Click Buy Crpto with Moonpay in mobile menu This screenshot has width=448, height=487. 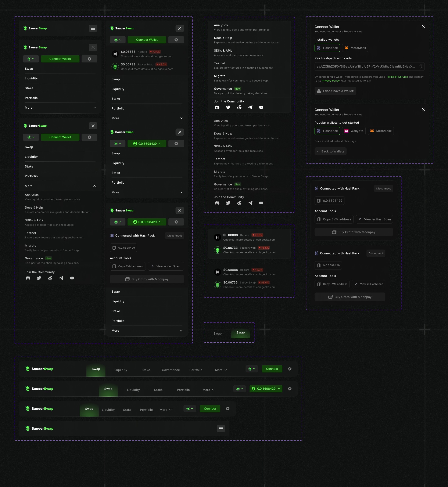[147, 279]
